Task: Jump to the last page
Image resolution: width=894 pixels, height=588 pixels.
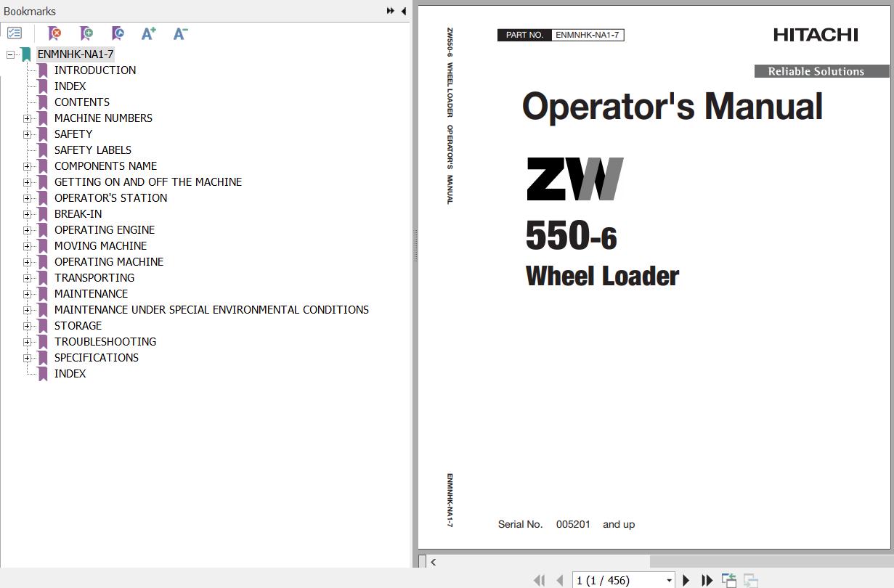Action: tap(707, 580)
